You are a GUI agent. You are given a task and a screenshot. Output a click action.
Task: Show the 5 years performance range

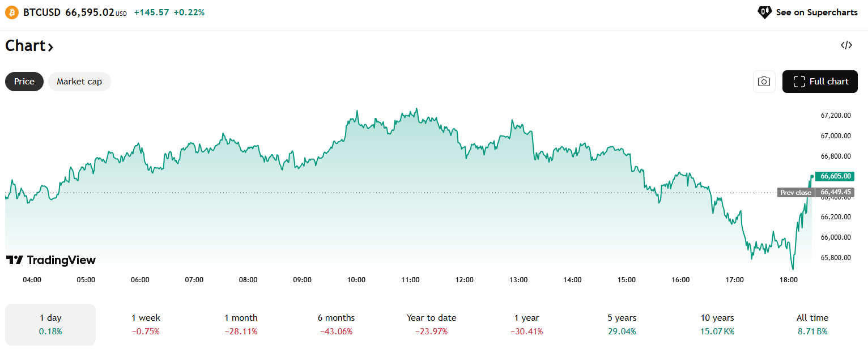click(622, 324)
